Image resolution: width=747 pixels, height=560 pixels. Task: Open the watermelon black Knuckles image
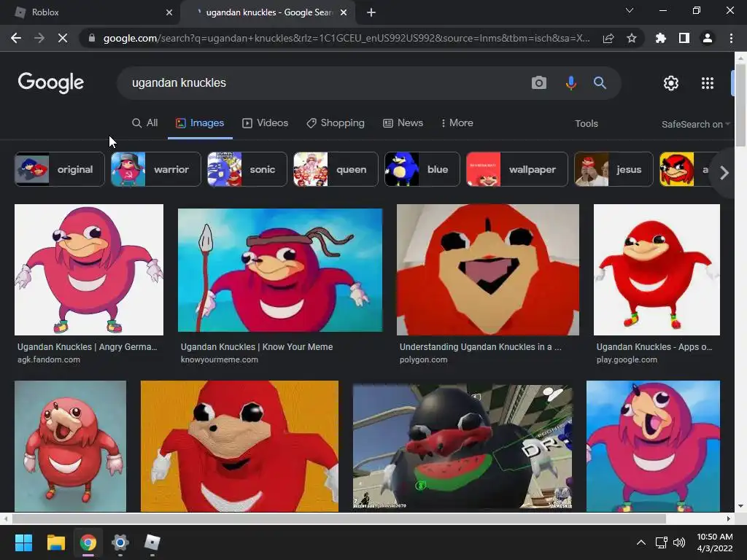click(462, 447)
